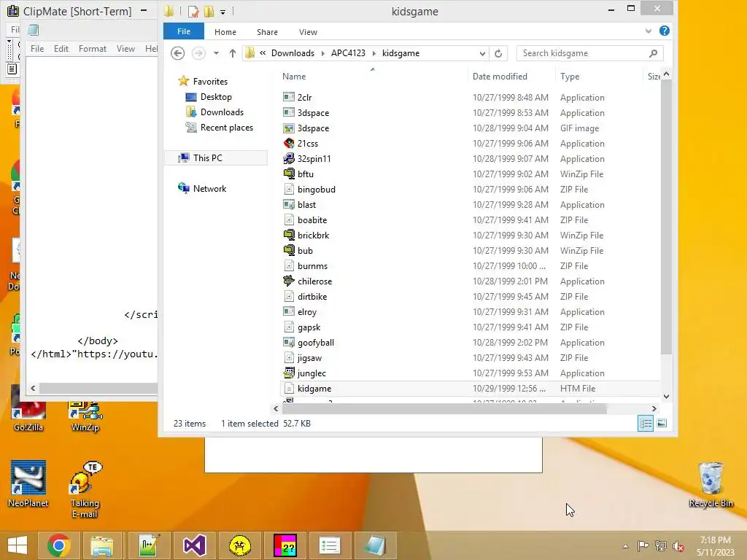747x560 pixels.
Task: Click the New Folder quick access icon
Action: [x=209, y=11]
